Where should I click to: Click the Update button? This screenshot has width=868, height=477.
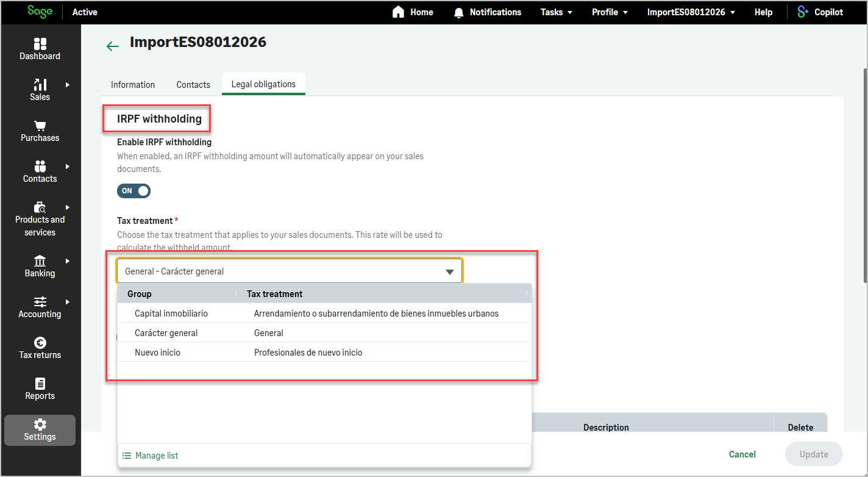coord(814,454)
